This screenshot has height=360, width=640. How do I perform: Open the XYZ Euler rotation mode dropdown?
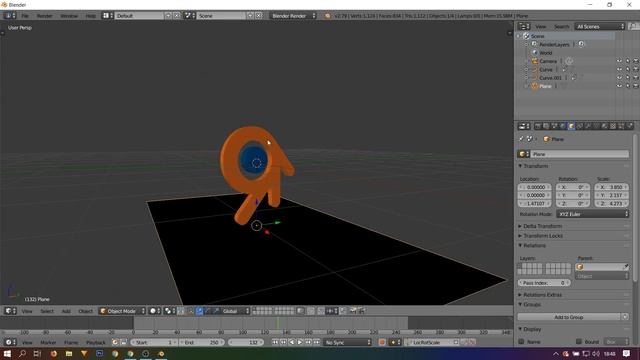coord(592,214)
